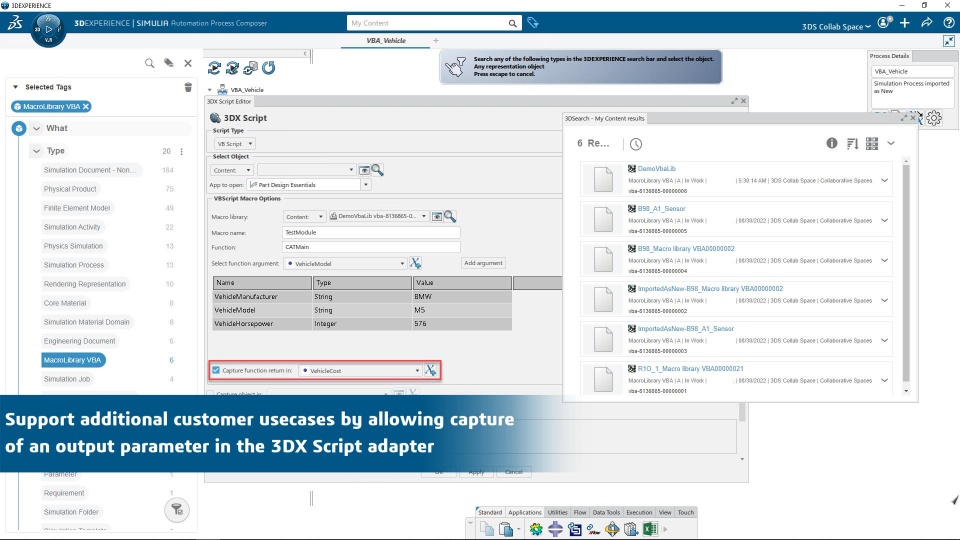Open the R10_1_Macro library VBA00000021 link
This screenshot has width=960, height=540.
pyautogui.click(x=690, y=369)
